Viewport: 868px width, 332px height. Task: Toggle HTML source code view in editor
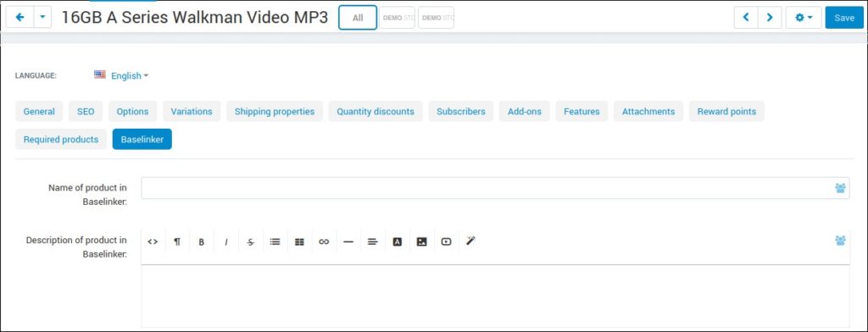(153, 242)
